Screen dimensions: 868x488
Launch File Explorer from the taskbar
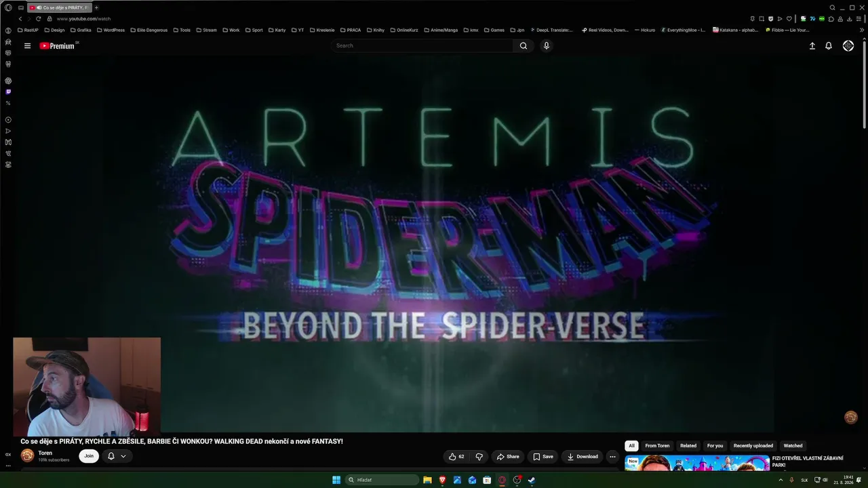(x=427, y=480)
